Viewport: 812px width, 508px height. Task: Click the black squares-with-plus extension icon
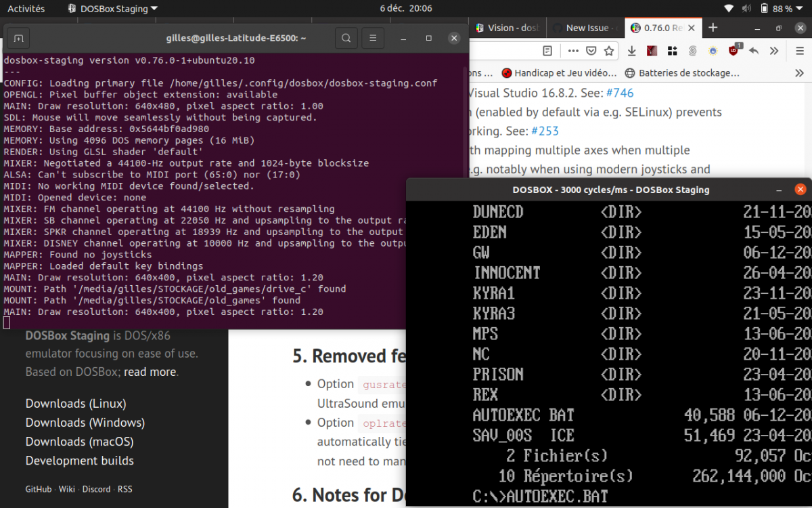(672, 51)
